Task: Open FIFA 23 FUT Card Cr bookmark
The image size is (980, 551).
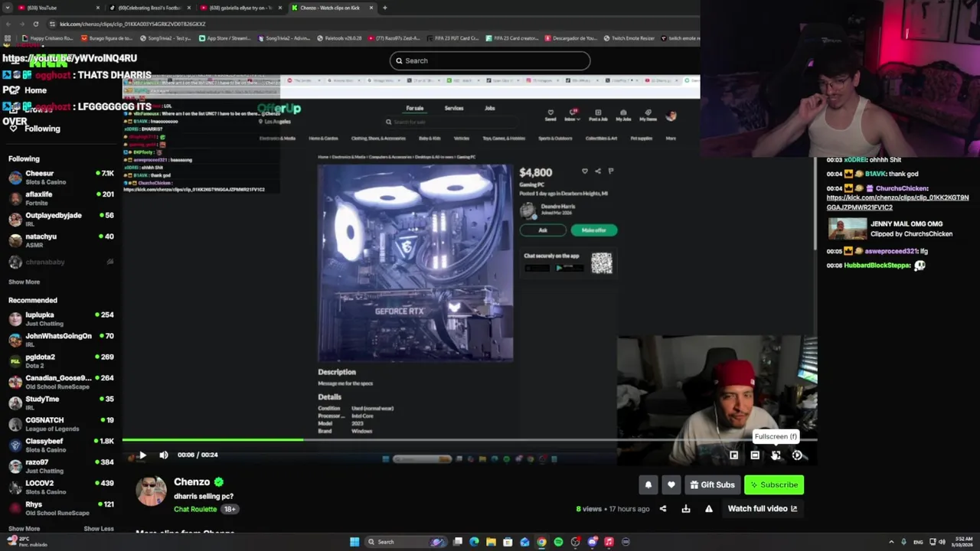Action: click(x=453, y=37)
